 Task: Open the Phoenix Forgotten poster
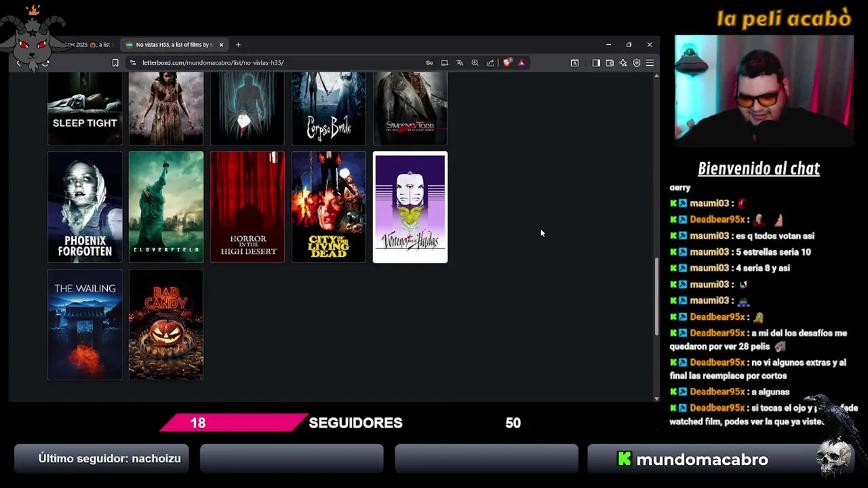pyautogui.click(x=85, y=207)
